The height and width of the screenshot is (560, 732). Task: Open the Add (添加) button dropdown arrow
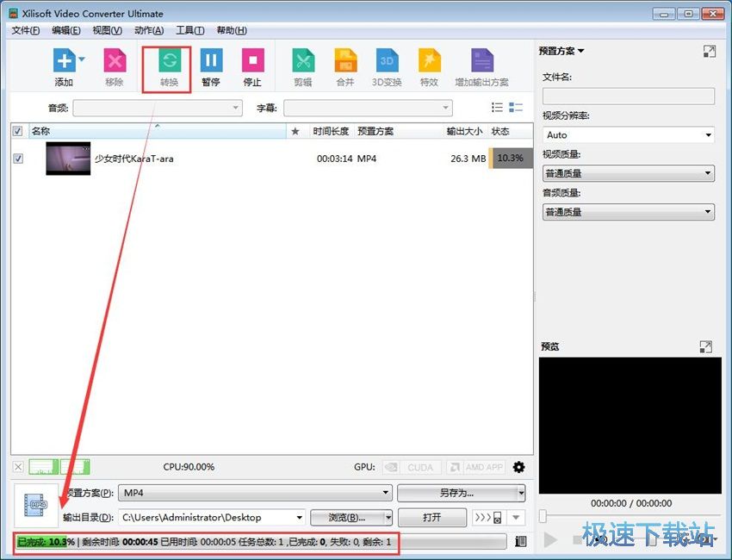[82, 59]
